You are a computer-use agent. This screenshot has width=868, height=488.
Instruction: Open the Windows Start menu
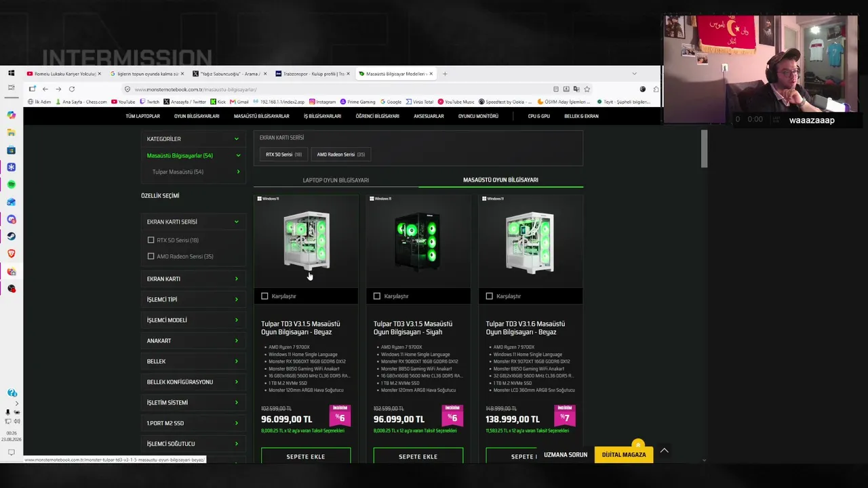pos(12,73)
